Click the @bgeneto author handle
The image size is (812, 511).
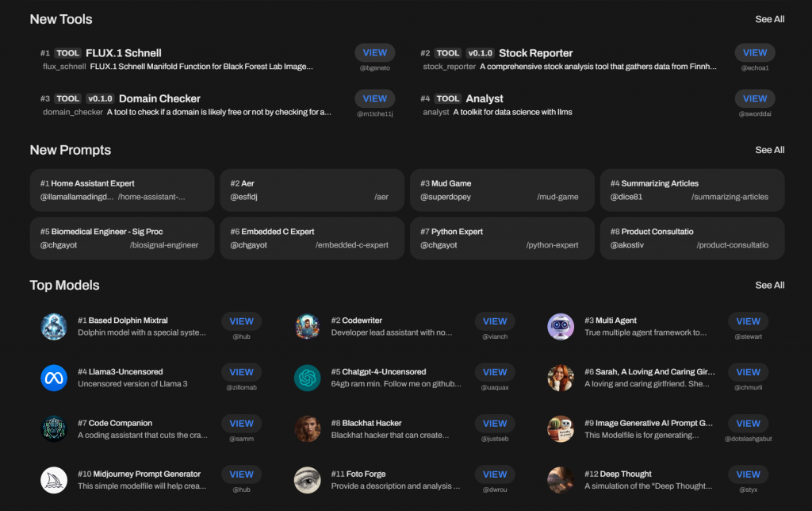coord(375,68)
